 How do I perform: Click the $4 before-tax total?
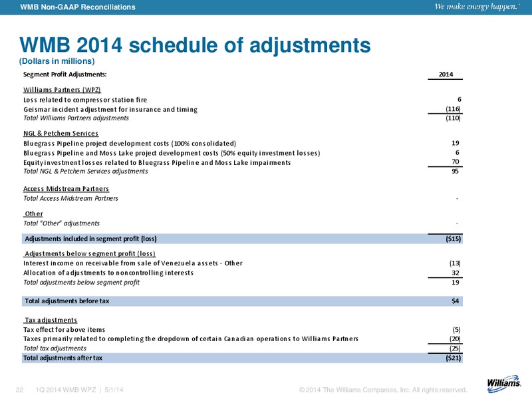[456, 301]
